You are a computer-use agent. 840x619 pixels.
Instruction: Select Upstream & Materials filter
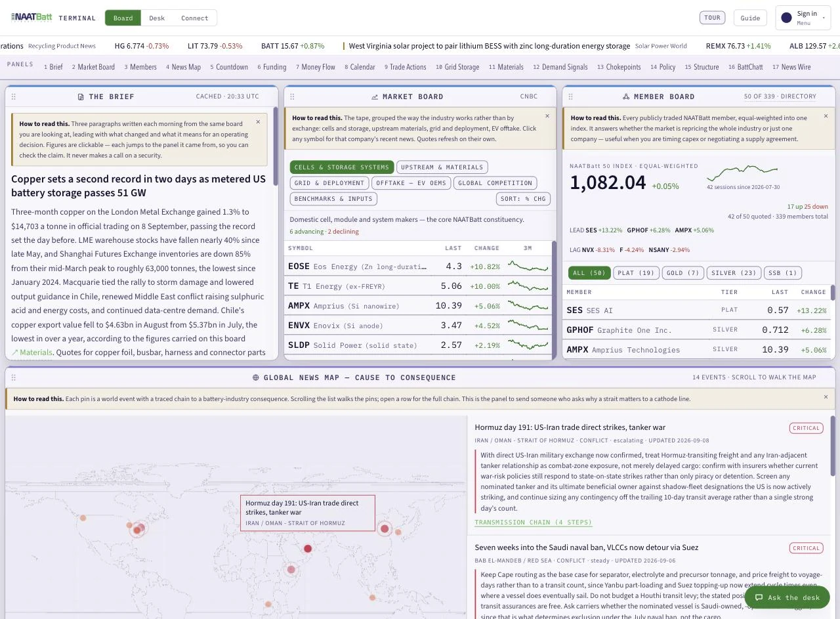tap(442, 167)
